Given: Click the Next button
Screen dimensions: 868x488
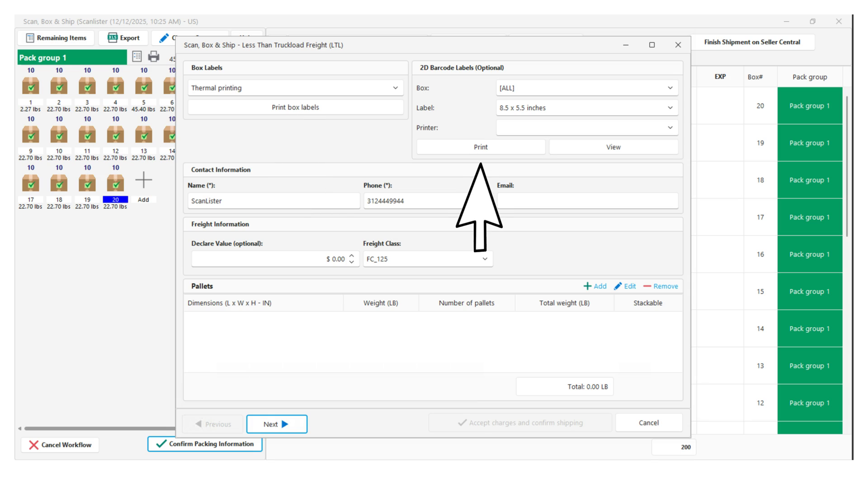Looking at the screenshot, I should 276,424.
